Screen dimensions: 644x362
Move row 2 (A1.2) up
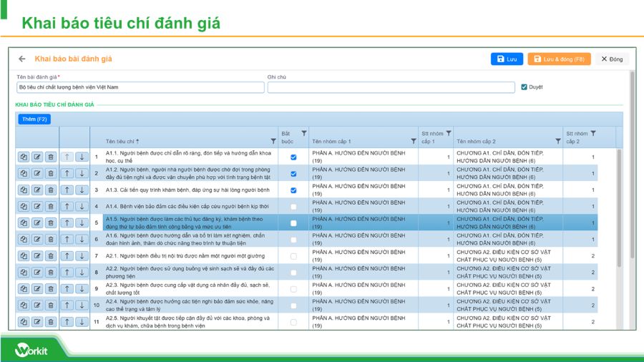(67, 173)
